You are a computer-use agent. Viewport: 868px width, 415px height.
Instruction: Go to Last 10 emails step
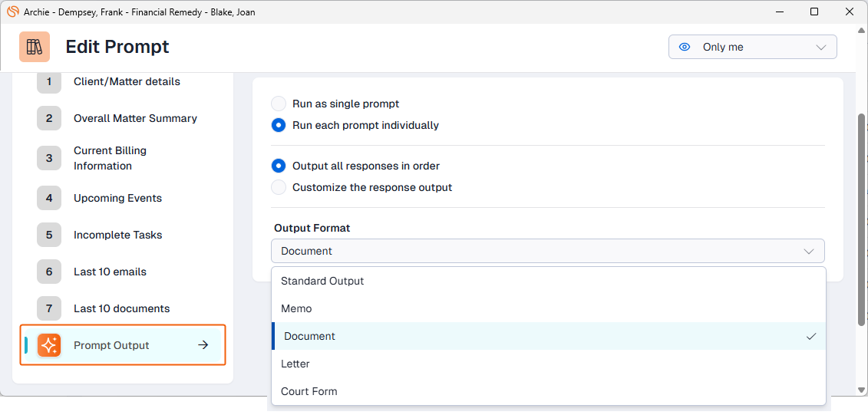point(110,272)
